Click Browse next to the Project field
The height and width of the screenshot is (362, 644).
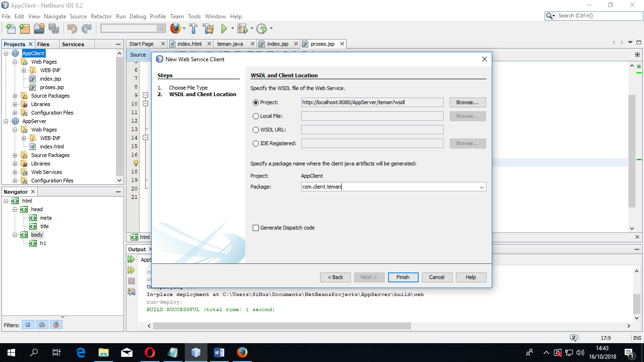pyautogui.click(x=467, y=102)
